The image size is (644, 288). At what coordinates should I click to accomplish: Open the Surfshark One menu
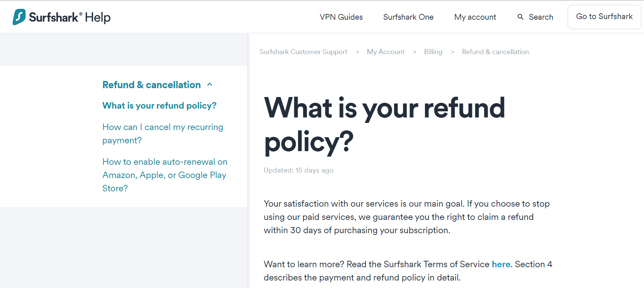[x=408, y=17]
